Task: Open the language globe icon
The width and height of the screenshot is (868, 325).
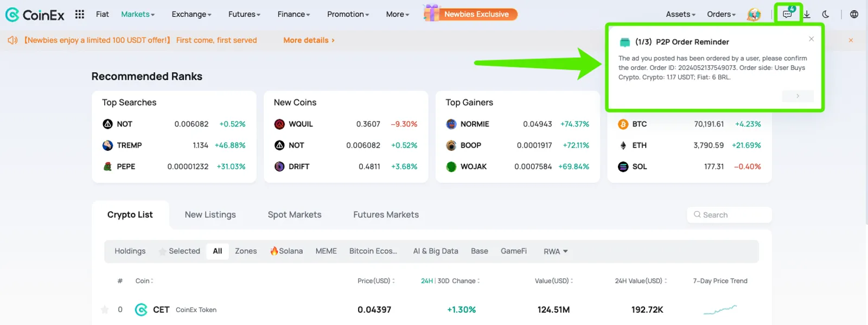Action: point(854,14)
